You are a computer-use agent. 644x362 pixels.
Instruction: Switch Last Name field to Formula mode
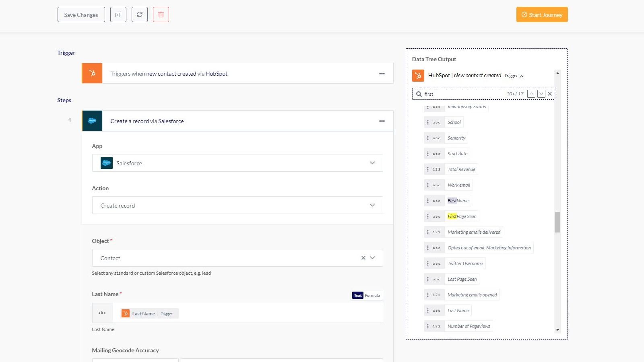click(373, 295)
